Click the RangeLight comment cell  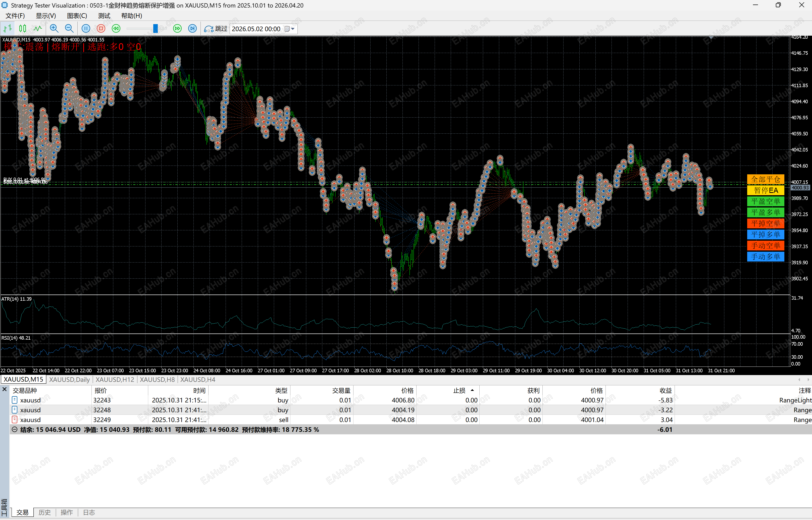coord(795,400)
